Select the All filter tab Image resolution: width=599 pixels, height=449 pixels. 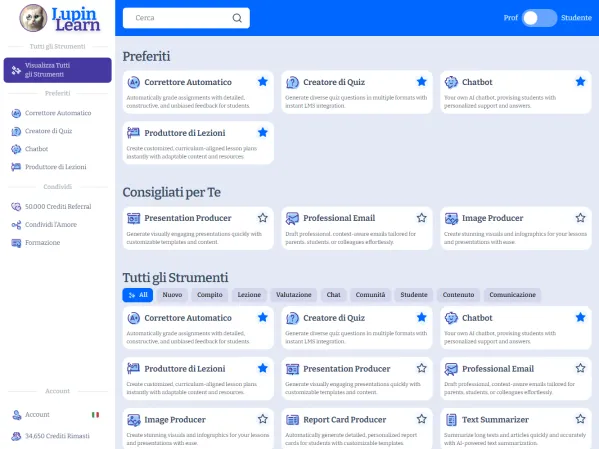[x=138, y=295]
